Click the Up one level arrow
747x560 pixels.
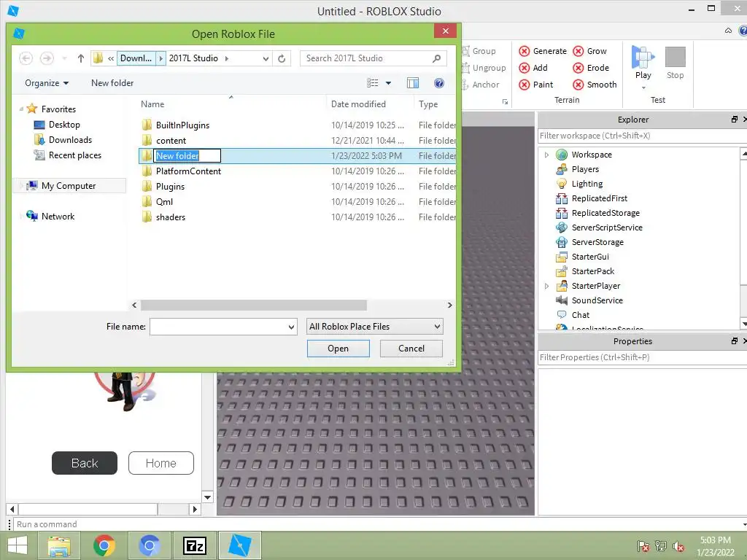click(80, 58)
